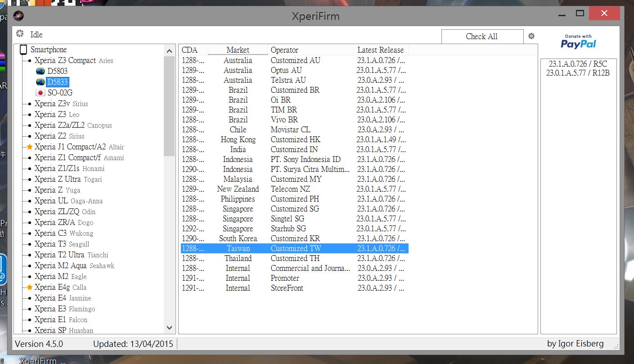The height and width of the screenshot is (364, 634).
Task: Select Xperia ZR/A Dogo in tree
Action: (64, 222)
